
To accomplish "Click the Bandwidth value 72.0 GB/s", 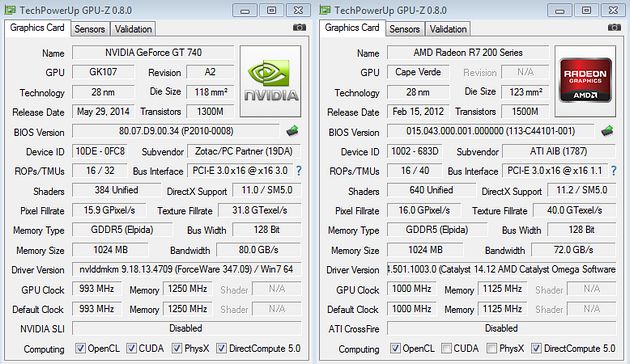I will coord(574,250).
